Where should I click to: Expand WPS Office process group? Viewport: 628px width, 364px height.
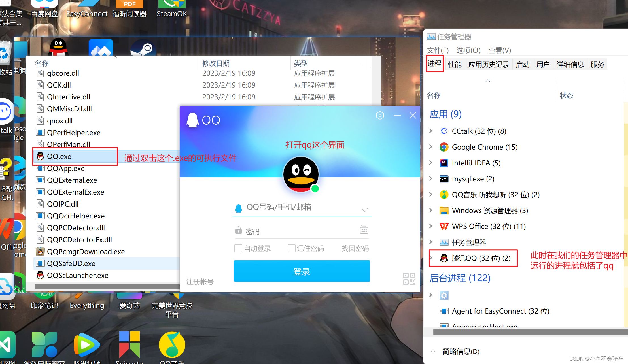431,226
